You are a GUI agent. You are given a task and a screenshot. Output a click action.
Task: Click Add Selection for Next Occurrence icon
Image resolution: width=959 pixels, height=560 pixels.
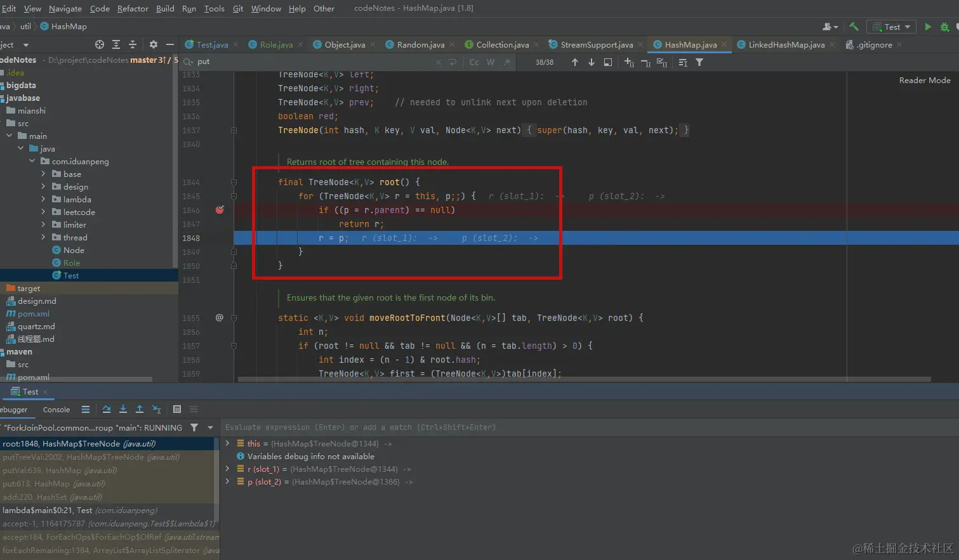629,62
